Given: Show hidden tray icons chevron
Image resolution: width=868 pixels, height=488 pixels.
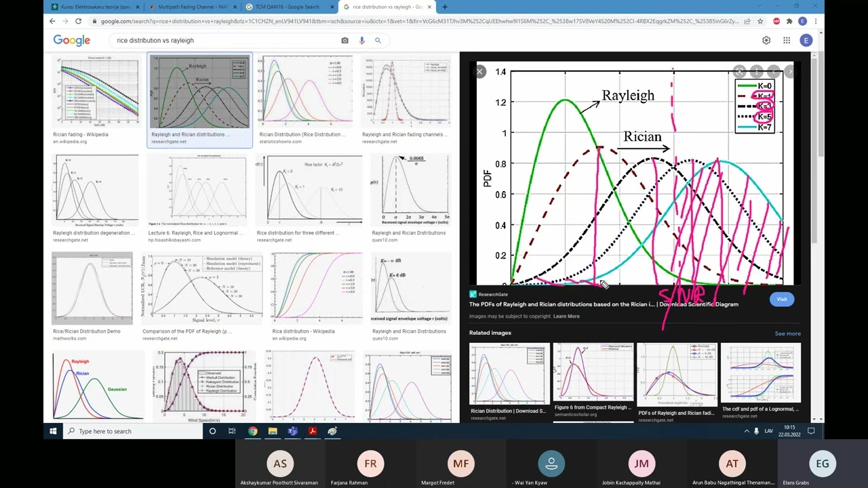Looking at the screenshot, I should (747, 431).
